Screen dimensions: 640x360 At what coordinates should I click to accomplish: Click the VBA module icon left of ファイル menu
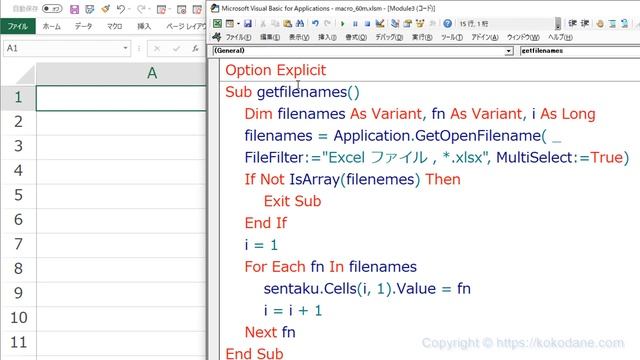point(217,37)
